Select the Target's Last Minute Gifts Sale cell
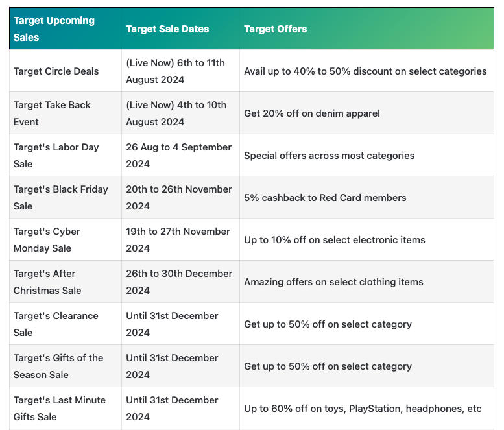The width and height of the screenshot is (504, 430). 66,408
